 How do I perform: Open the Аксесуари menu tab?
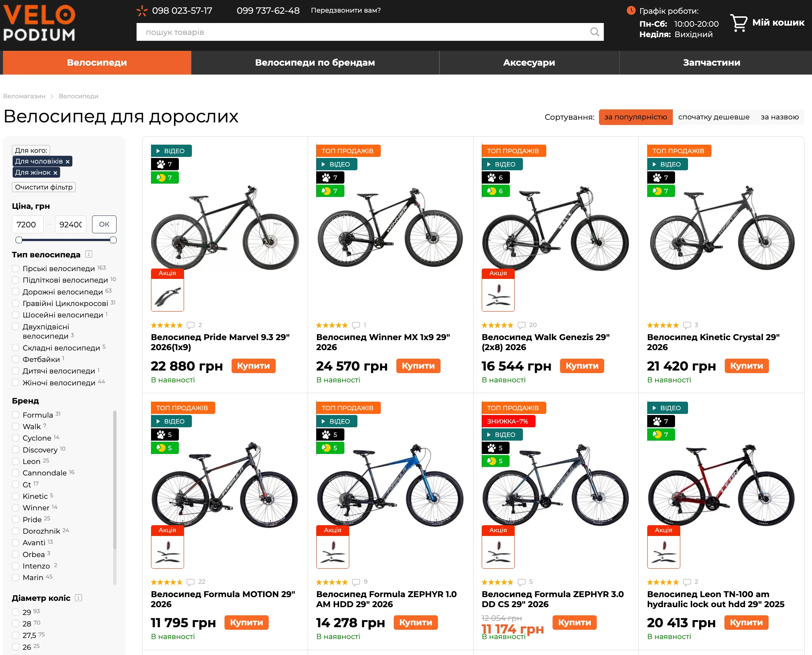529,63
